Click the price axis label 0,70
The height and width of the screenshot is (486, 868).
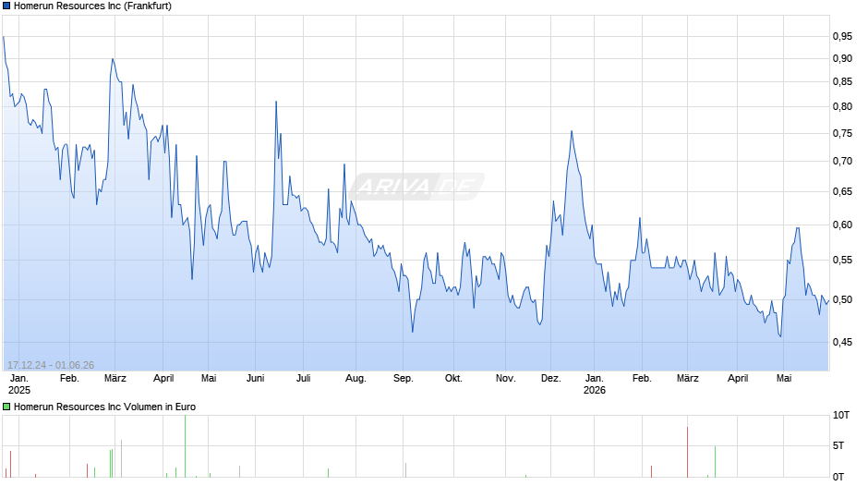pos(842,162)
